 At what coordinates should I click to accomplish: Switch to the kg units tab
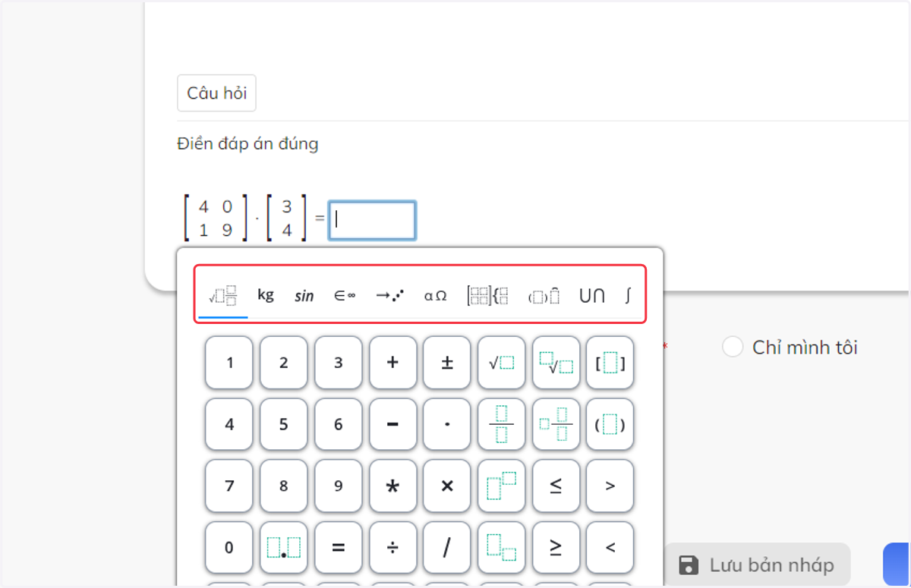[266, 295]
